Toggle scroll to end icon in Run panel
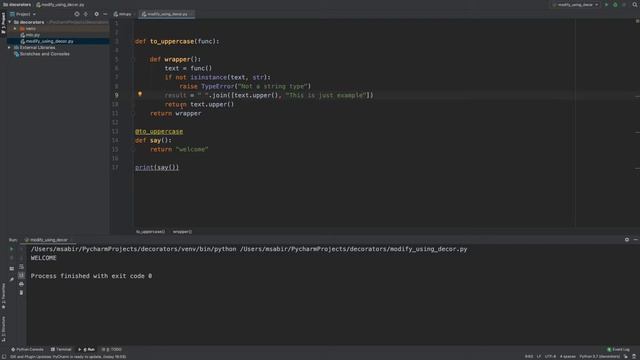This screenshot has width=640, height=360. 21,276
